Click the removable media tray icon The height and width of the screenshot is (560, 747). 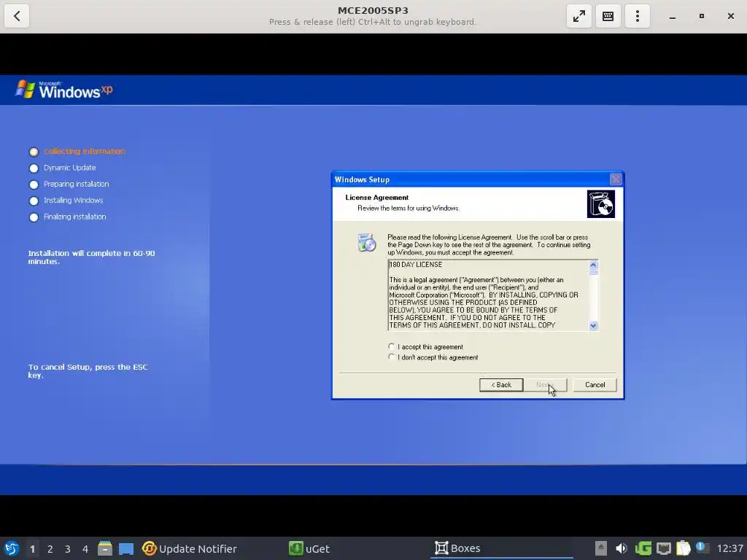coord(601,548)
